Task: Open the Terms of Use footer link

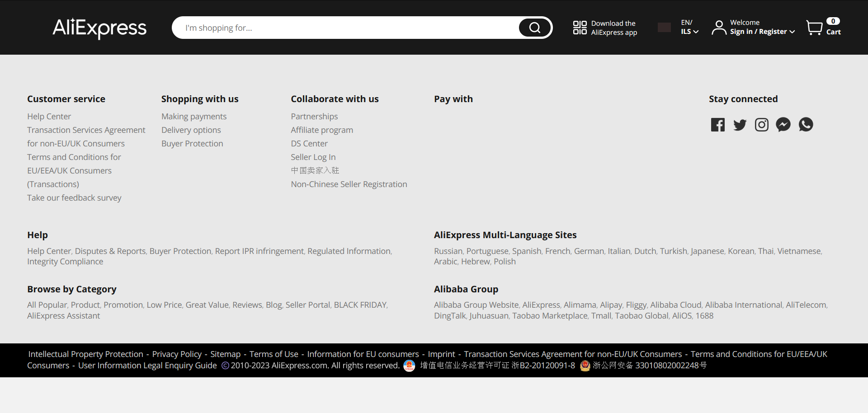Action: tap(274, 354)
